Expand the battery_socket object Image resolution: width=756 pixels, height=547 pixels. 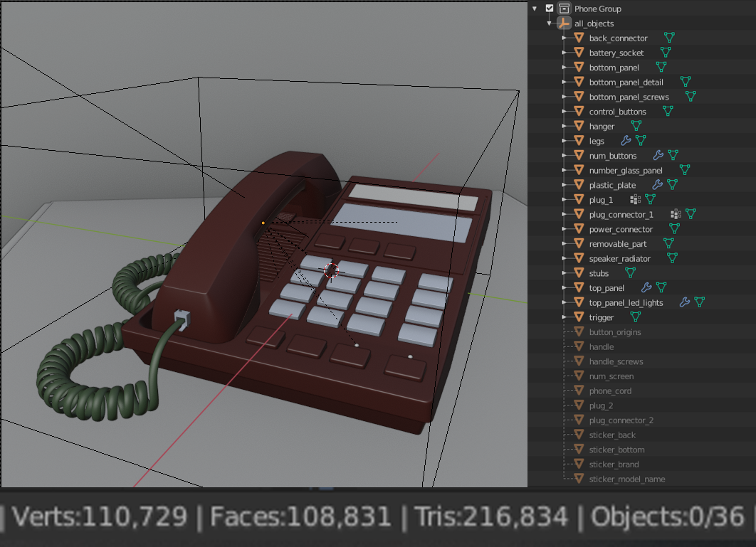(x=565, y=53)
